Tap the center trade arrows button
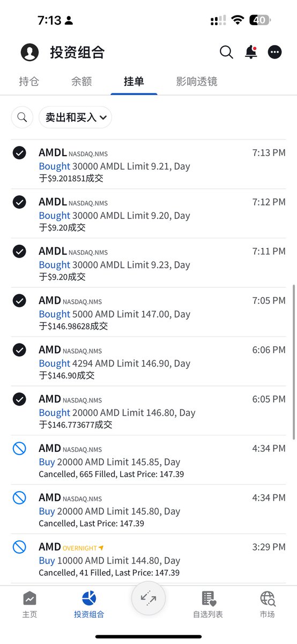The height and width of the screenshot is (644, 297). tap(148, 598)
